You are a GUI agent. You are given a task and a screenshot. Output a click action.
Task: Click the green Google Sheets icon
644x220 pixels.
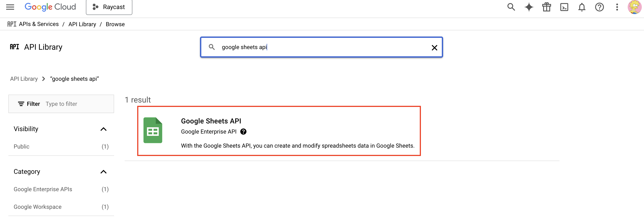(x=153, y=130)
